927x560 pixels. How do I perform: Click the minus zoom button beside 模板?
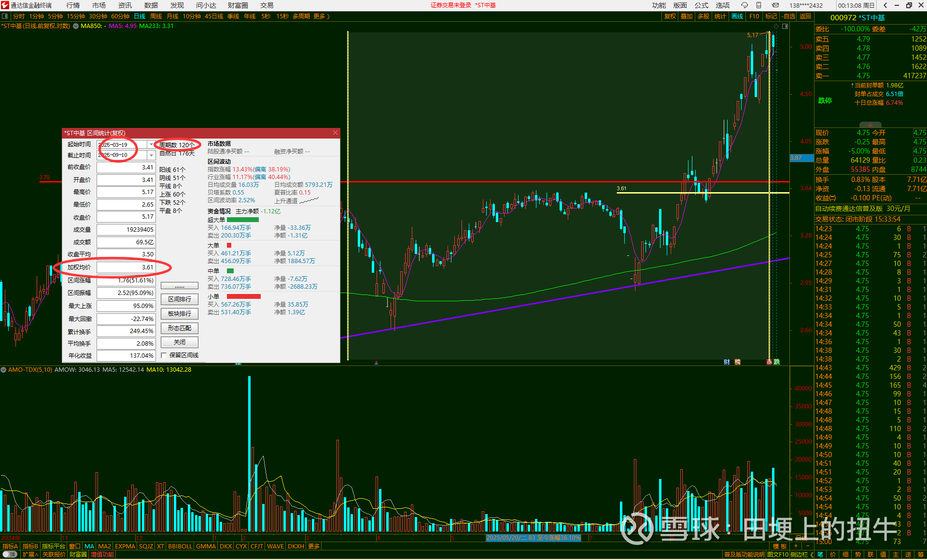[x=807, y=546]
